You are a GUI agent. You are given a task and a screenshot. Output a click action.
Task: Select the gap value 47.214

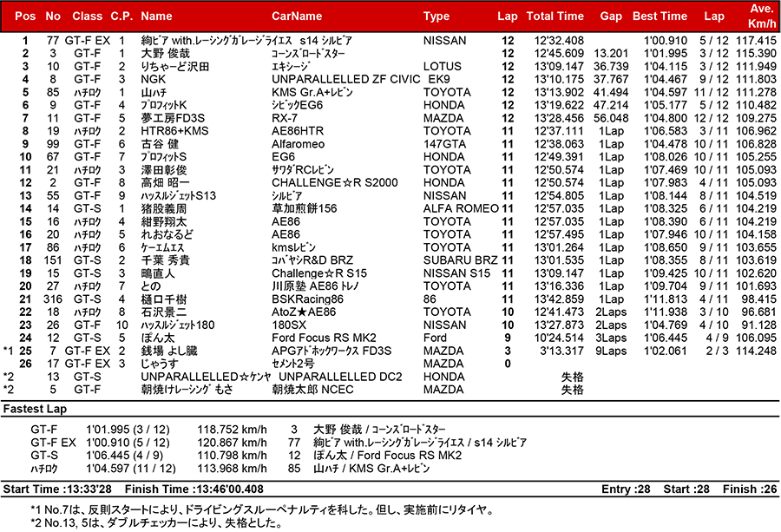[611, 105]
